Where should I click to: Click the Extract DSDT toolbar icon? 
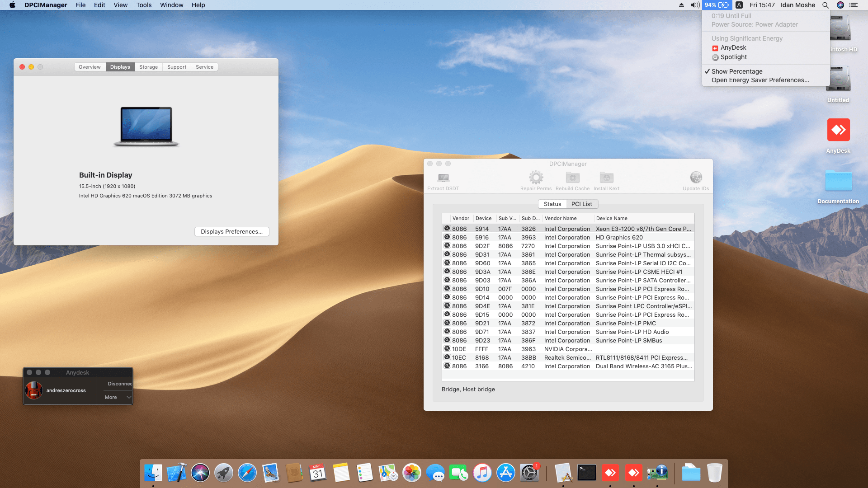443,178
